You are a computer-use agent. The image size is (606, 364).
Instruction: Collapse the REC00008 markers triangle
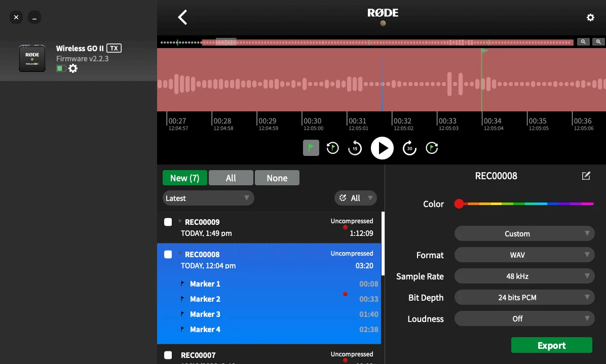180,253
